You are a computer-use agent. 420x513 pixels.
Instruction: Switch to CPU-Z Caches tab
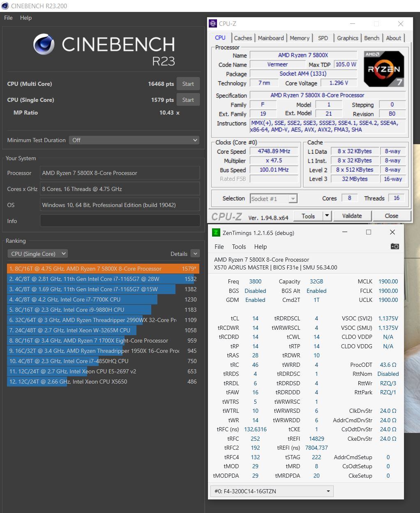(243, 38)
